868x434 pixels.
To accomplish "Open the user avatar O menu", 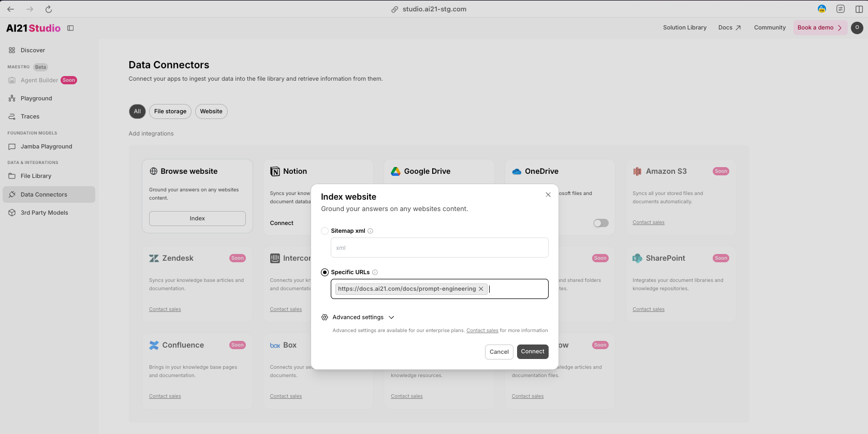I will coord(857,28).
